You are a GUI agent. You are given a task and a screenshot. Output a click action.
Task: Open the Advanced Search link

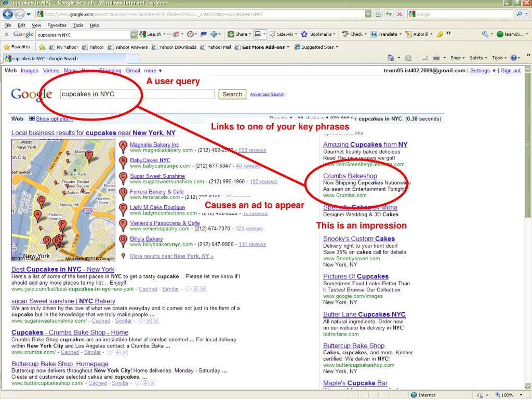click(267, 95)
